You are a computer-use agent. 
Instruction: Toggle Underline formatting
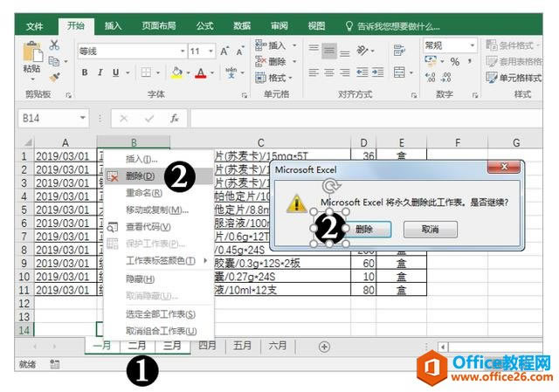click(115, 72)
